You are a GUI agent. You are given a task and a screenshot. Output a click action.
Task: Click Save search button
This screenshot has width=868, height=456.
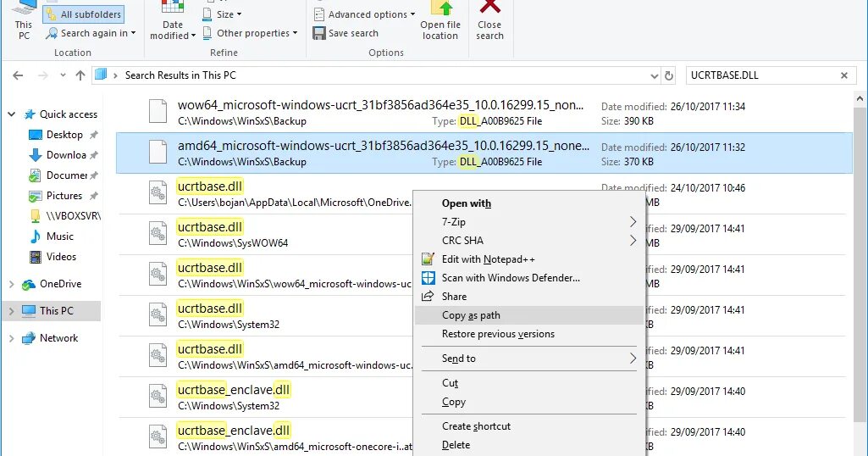coord(346,33)
